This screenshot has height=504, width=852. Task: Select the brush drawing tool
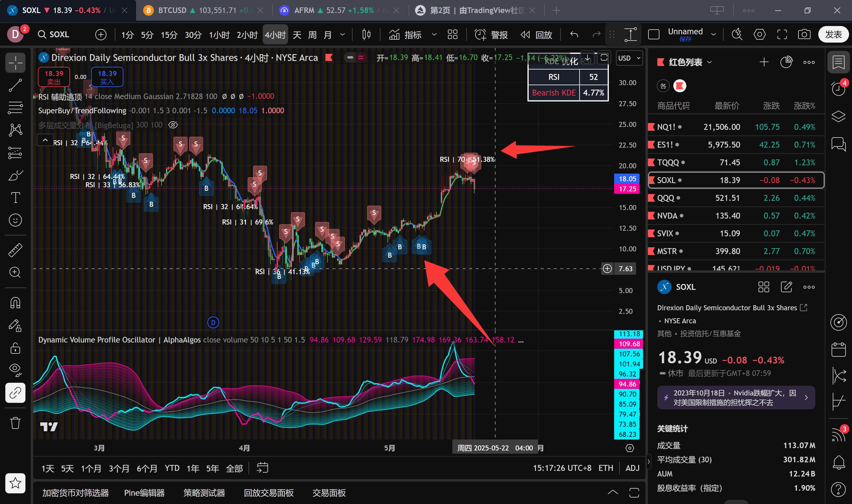pyautogui.click(x=15, y=175)
